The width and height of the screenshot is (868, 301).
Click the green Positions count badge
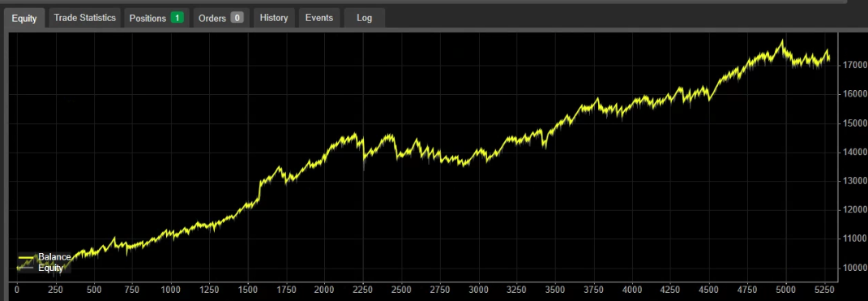pyautogui.click(x=177, y=18)
